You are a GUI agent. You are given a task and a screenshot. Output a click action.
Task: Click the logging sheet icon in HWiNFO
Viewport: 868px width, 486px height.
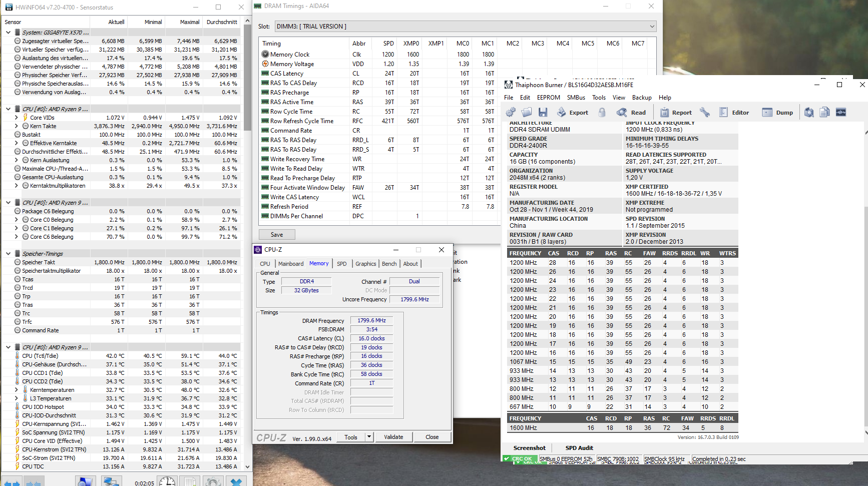pos(190,482)
